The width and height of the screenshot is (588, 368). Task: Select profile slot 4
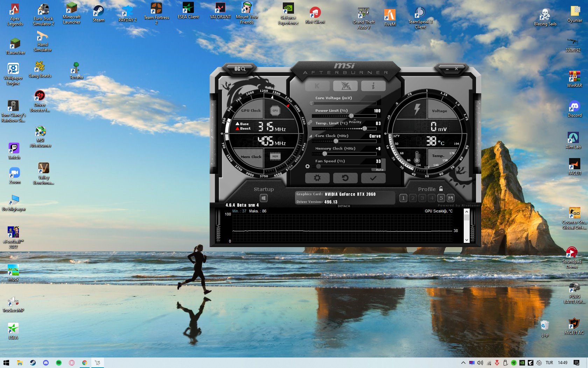[x=432, y=198]
